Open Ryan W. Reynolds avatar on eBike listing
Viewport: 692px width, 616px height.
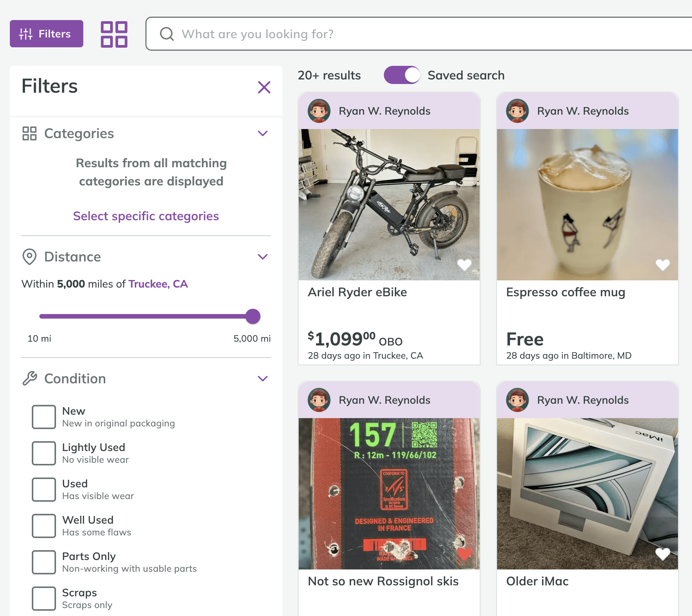pyautogui.click(x=319, y=111)
